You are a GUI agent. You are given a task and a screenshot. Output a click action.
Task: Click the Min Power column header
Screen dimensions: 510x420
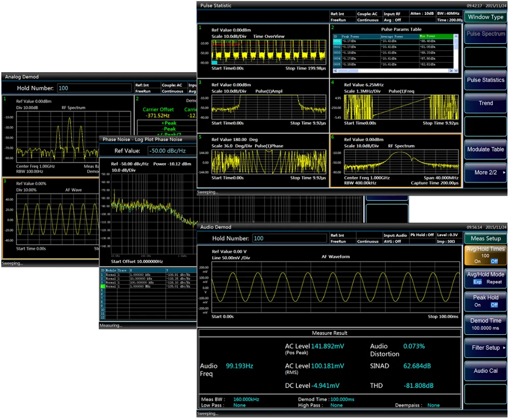[x=436, y=36]
